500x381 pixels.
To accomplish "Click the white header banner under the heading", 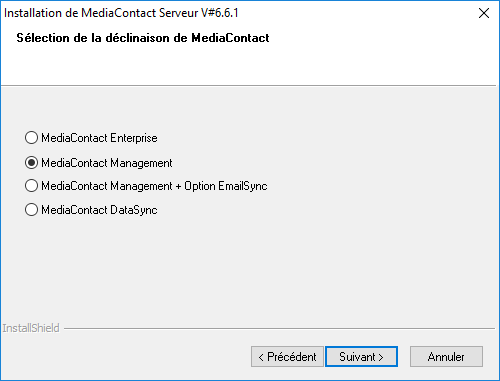I will click(x=248, y=65).
